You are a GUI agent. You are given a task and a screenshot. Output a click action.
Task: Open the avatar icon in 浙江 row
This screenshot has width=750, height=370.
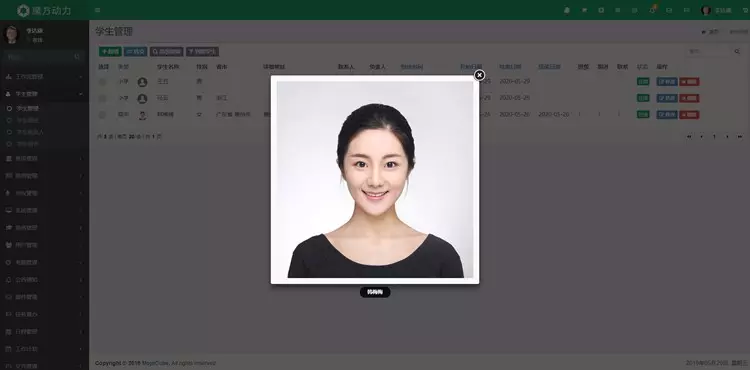[x=142, y=98]
